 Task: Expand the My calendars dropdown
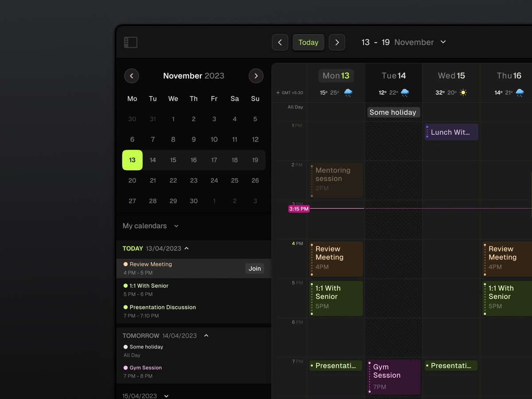(176, 226)
